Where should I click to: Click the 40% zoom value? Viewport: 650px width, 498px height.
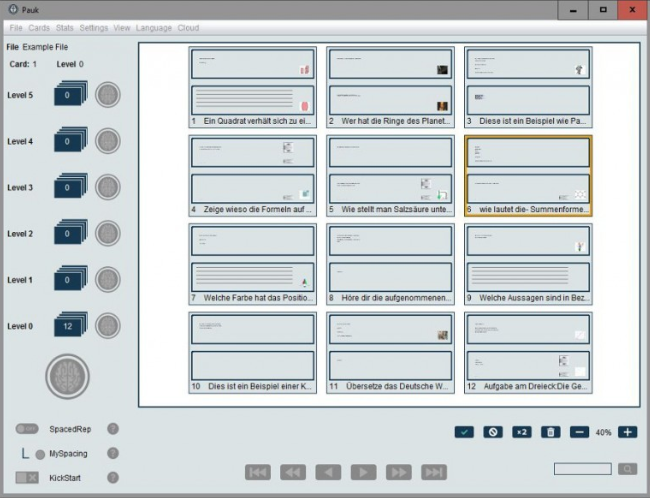pyautogui.click(x=604, y=432)
